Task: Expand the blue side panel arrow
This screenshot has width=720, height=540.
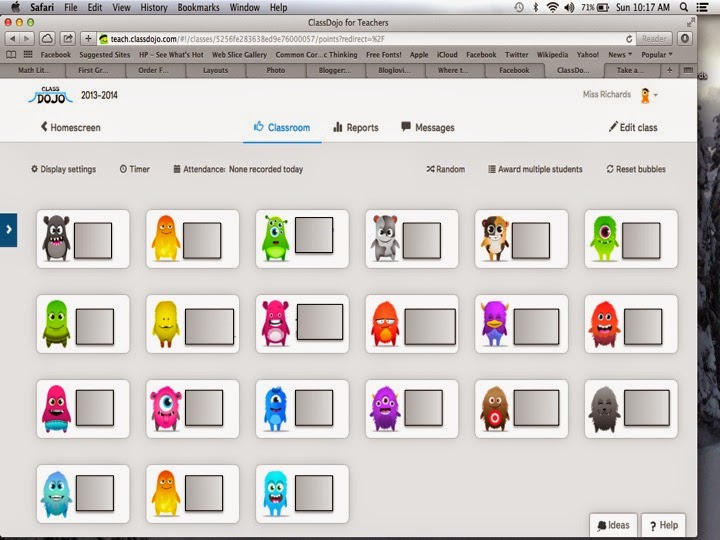Action: pyautogui.click(x=8, y=230)
